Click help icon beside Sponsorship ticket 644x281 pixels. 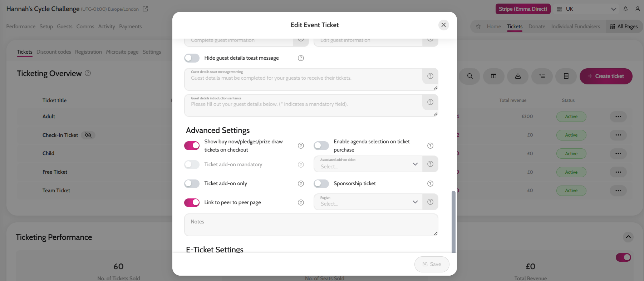click(430, 183)
